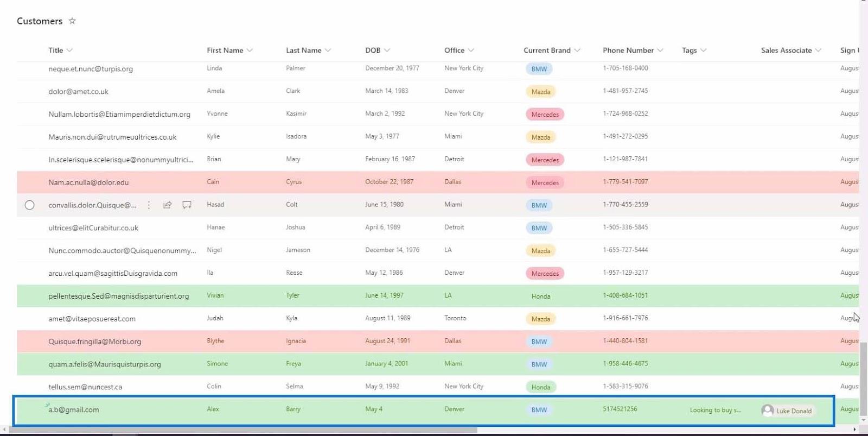Viewport: 868px width, 436px height.
Task: Open the neque.et.nunc@turpis.org item
Action: [91, 69]
